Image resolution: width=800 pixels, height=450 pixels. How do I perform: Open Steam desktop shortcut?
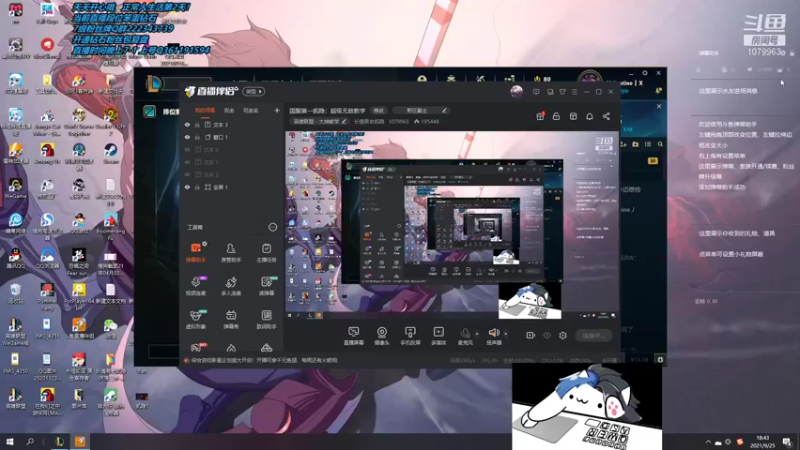111,153
